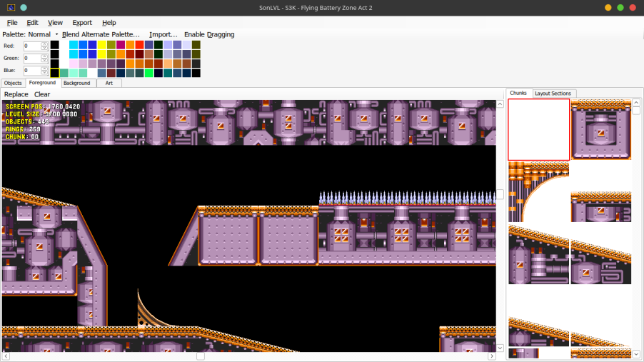644x362 pixels.
Task: Select the bright green swatch in bottom row
Action: click(149, 73)
